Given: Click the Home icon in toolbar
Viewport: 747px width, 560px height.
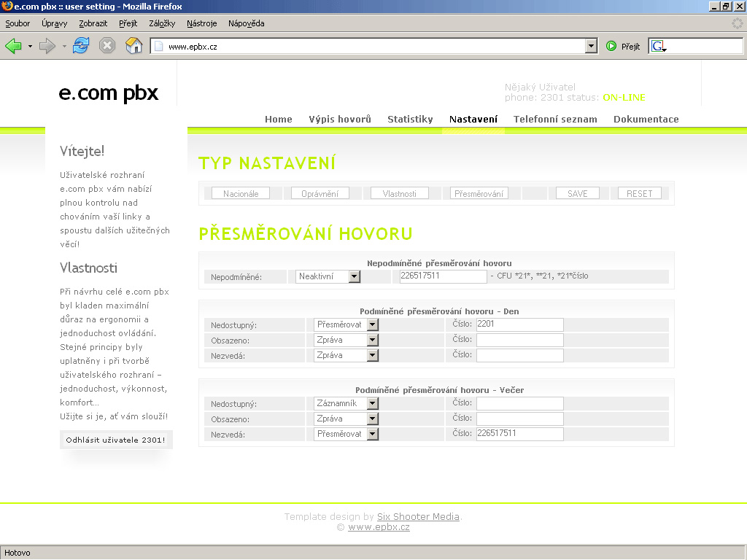Looking at the screenshot, I should click(x=133, y=46).
